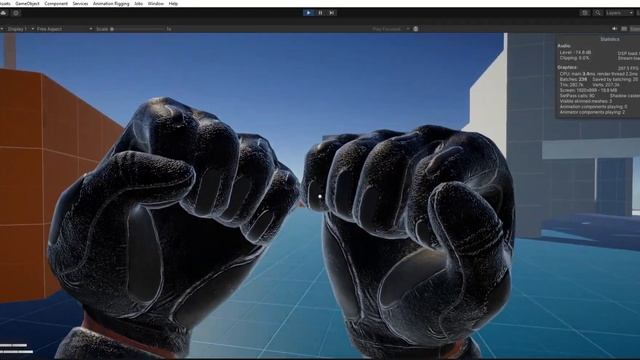Open the Display 1 dropdown
Screen dimensions: 640x360
20,29
